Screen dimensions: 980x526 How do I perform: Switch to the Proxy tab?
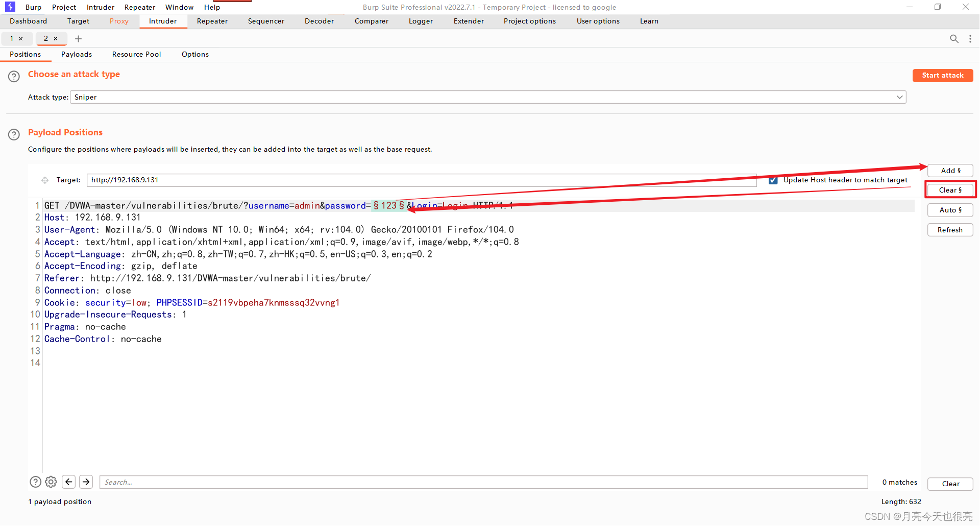[x=119, y=21]
